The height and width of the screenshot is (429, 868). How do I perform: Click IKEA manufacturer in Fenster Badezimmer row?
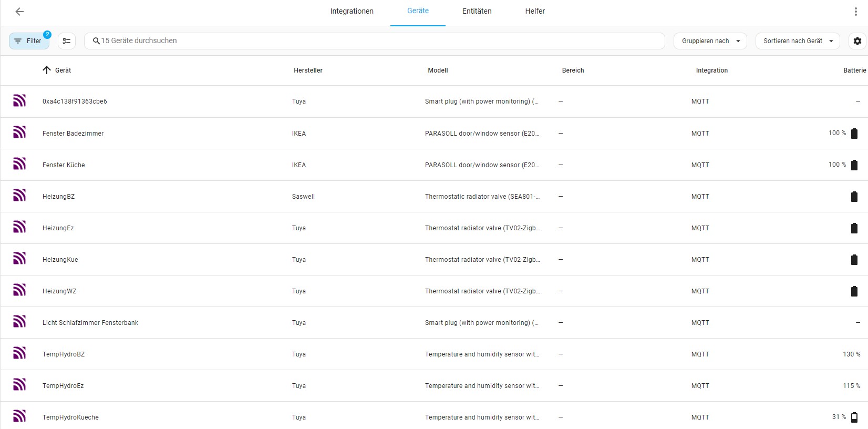(x=299, y=134)
